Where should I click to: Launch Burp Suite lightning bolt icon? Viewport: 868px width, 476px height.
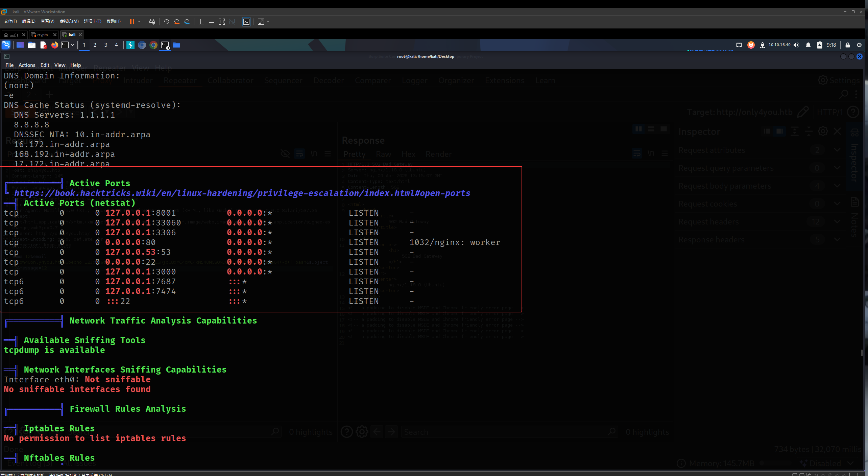(x=130, y=45)
